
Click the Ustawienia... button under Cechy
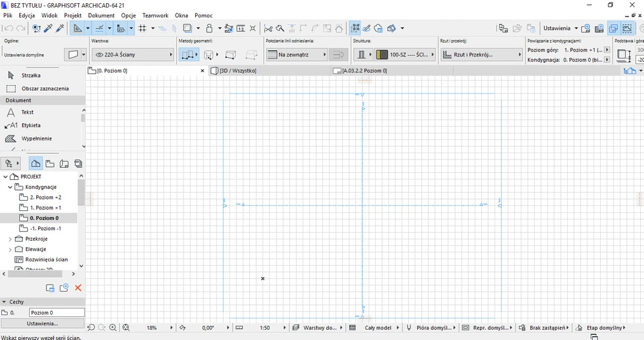42,323
